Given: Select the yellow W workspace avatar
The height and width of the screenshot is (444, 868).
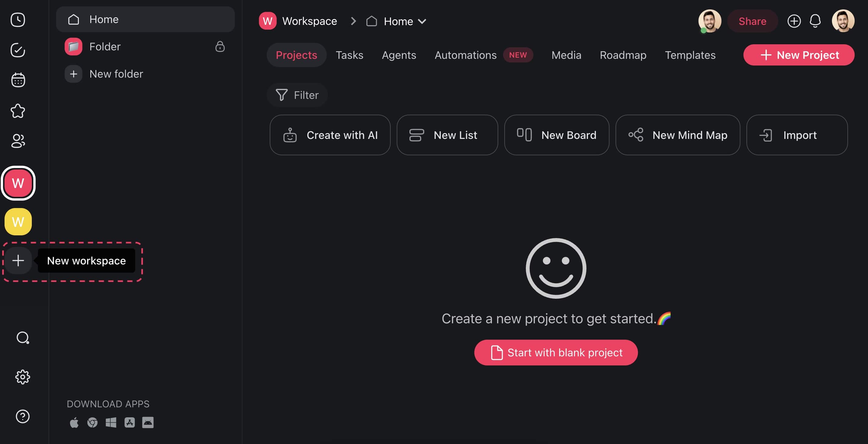Looking at the screenshot, I should tap(18, 221).
